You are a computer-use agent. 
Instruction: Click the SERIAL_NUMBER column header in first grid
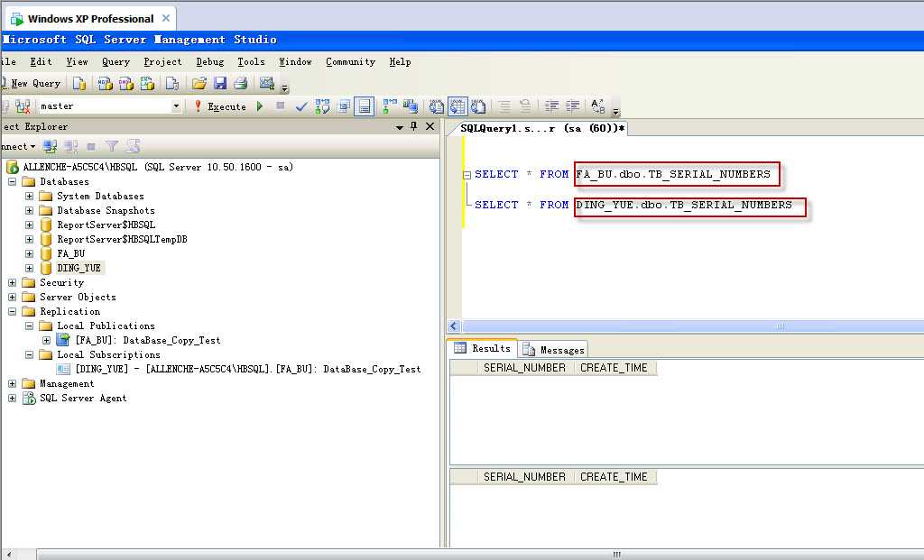524,368
